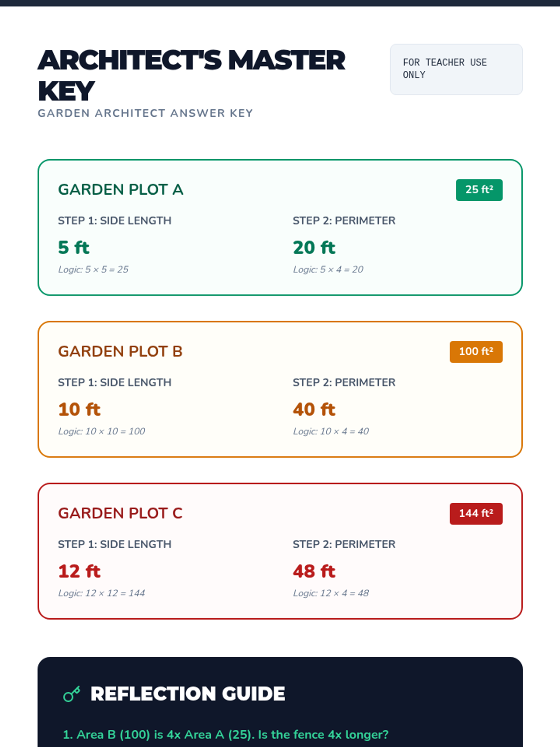
Task: Click Plot B side length 10 ft
Action: pyautogui.click(x=79, y=409)
